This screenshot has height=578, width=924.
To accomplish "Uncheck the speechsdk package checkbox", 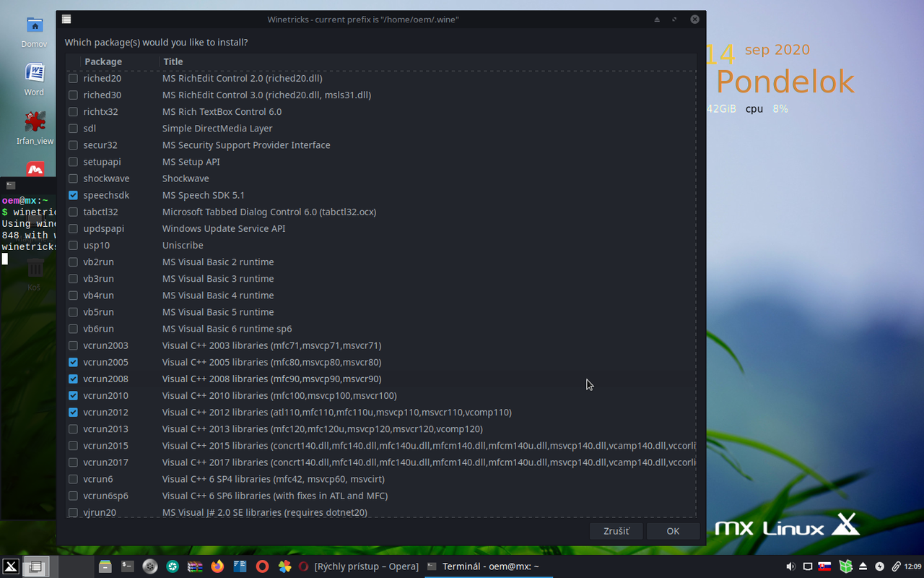I will tap(73, 195).
